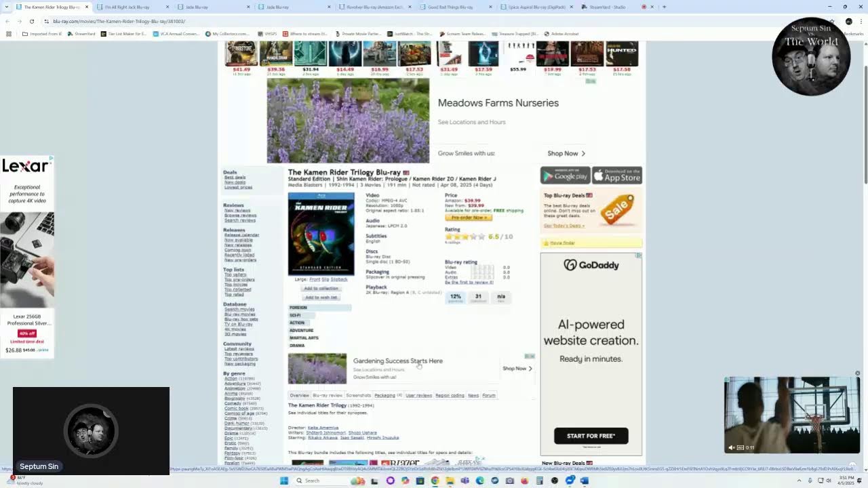Click the US flag next to the movie title
Screen dimensions: 868x488
[x=406, y=173]
